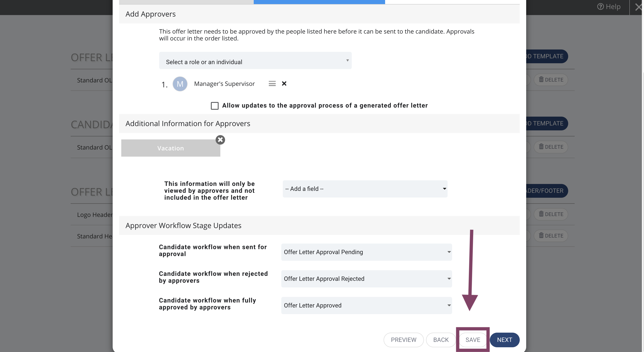Viewport: 644px width, 352px height.
Task: Click the BACK button
Action: coord(441,340)
